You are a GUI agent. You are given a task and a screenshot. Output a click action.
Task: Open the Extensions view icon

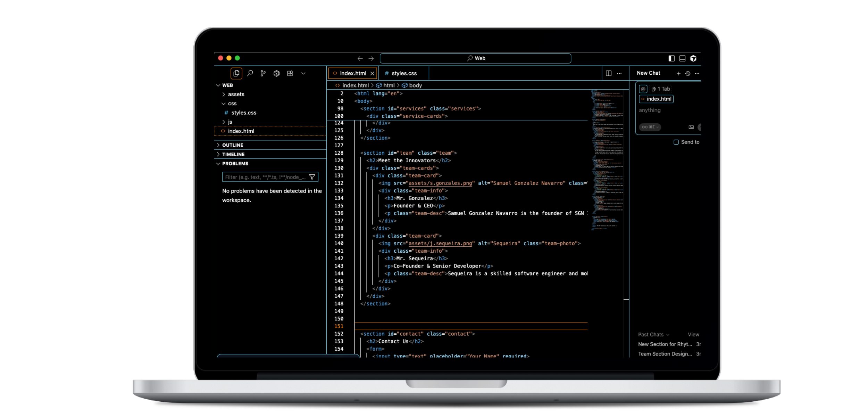(290, 73)
